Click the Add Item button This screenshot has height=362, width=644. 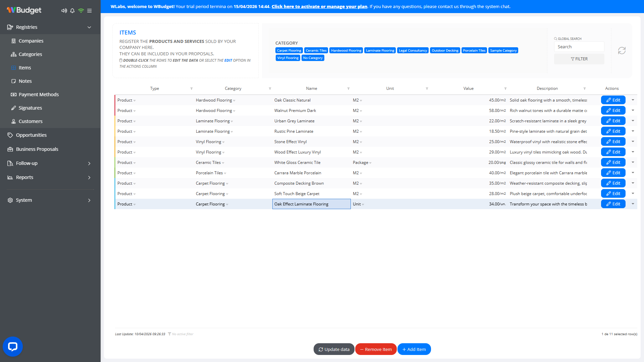tap(414, 349)
